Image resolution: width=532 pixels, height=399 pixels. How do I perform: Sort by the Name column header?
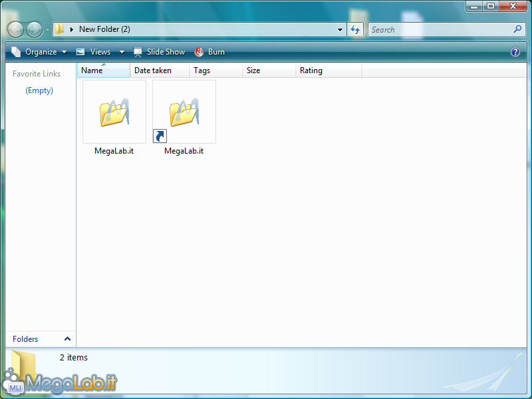[x=104, y=70]
